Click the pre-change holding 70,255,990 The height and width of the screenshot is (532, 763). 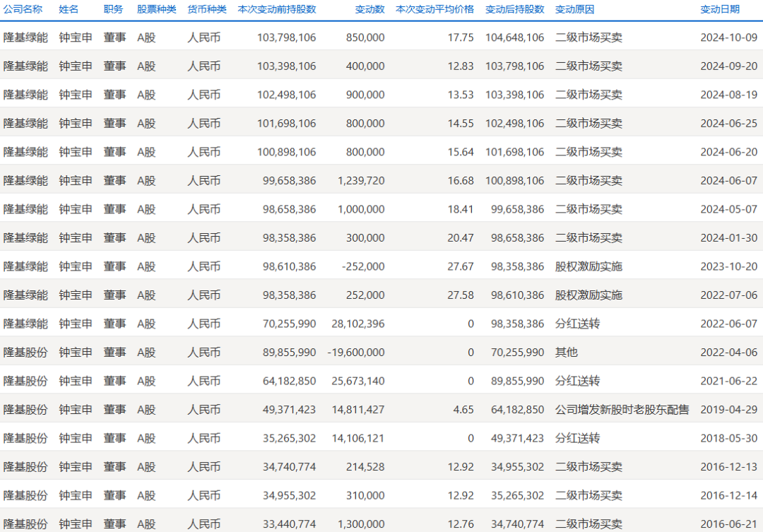tap(290, 324)
